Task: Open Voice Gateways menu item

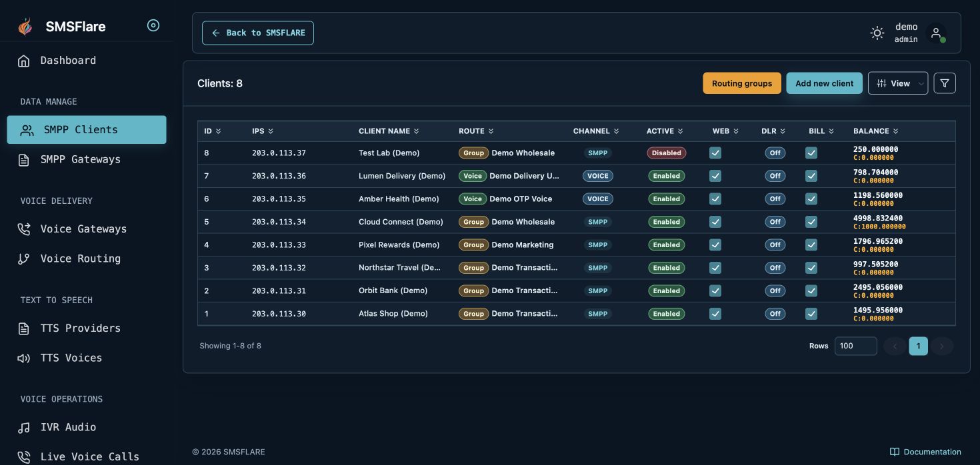Action: tap(87, 229)
